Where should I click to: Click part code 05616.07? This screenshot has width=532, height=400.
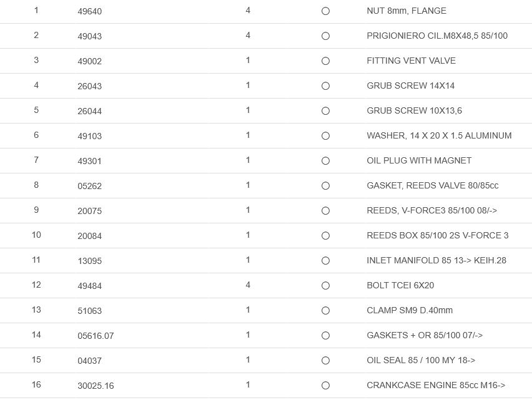coord(96,336)
